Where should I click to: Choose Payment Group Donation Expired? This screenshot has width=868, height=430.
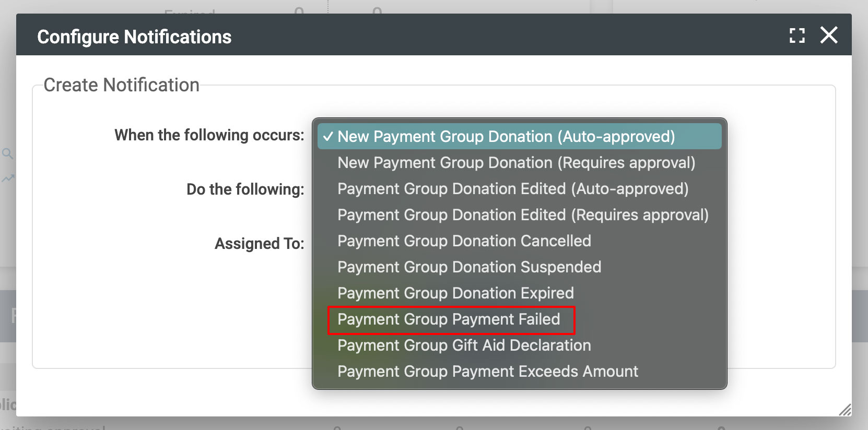(455, 293)
